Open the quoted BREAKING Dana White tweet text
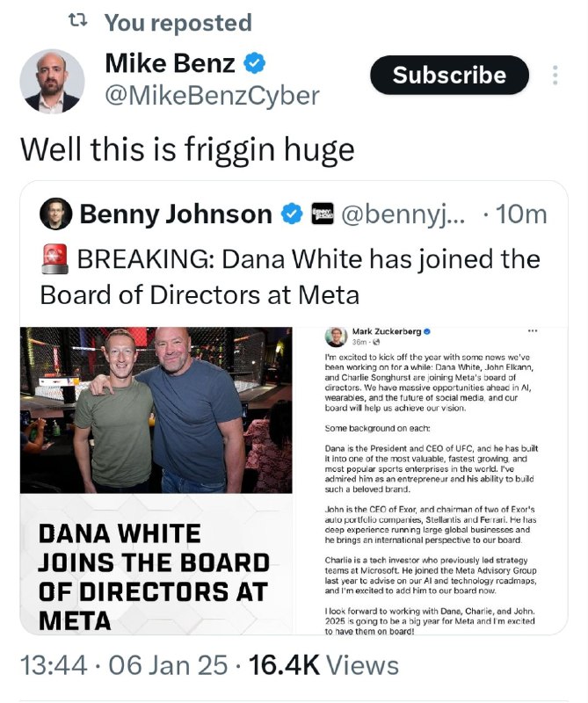The height and width of the screenshot is (703, 588). pos(290,277)
